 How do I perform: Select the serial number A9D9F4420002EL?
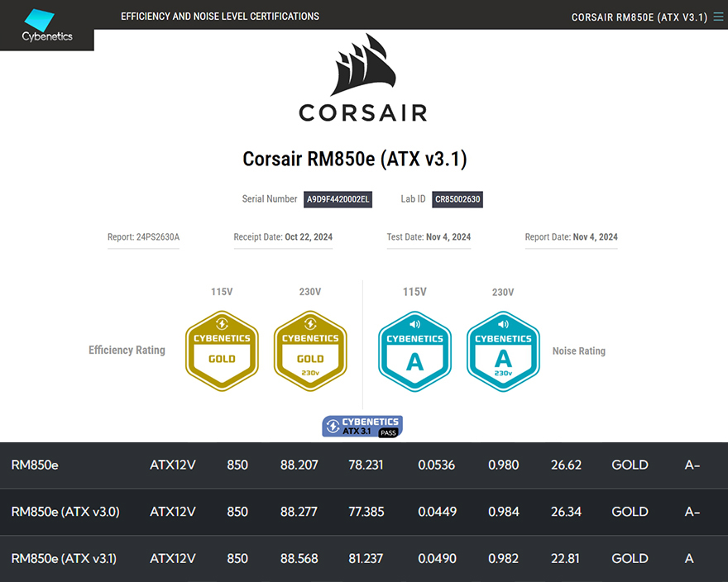pyautogui.click(x=338, y=199)
